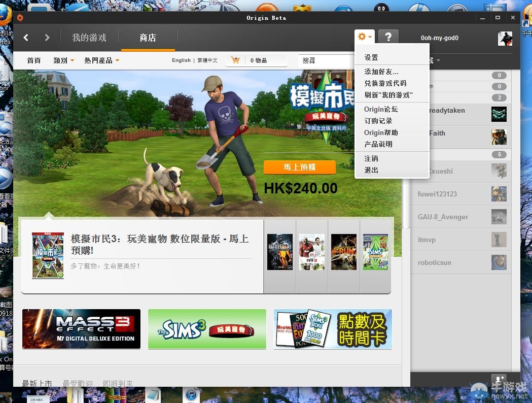Image resolution: width=532 pixels, height=403 pixels.
Task: Click the 馬上預購 pre-order button
Action: coord(300,167)
